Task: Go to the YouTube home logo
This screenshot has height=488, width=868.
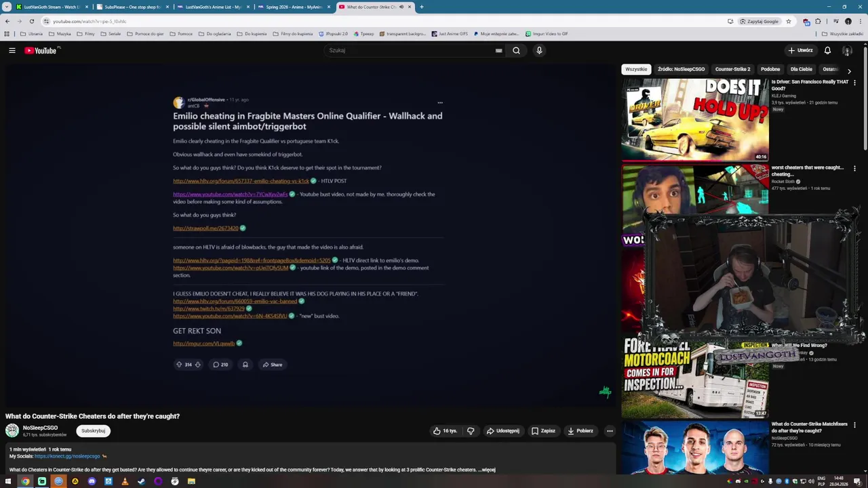Action: (x=41, y=50)
